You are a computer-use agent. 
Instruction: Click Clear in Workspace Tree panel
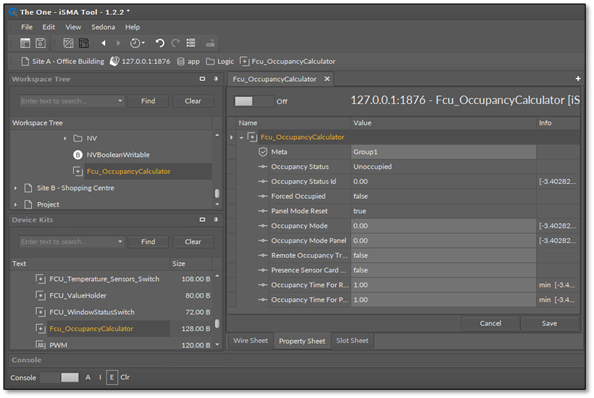[193, 101]
